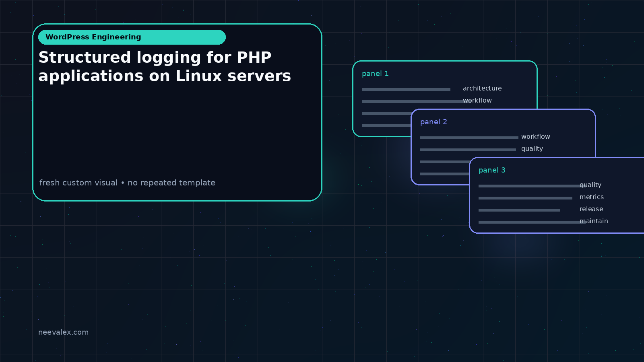
Task: Select the "workflow" label in panel 2
Action: pyautogui.click(x=536, y=137)
